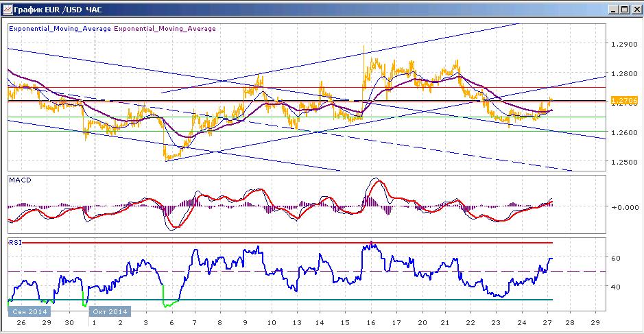Click date label 23 on time axis
Image resolution: width=644 pixels, height=334 pixels.
(x=496, y=323)
